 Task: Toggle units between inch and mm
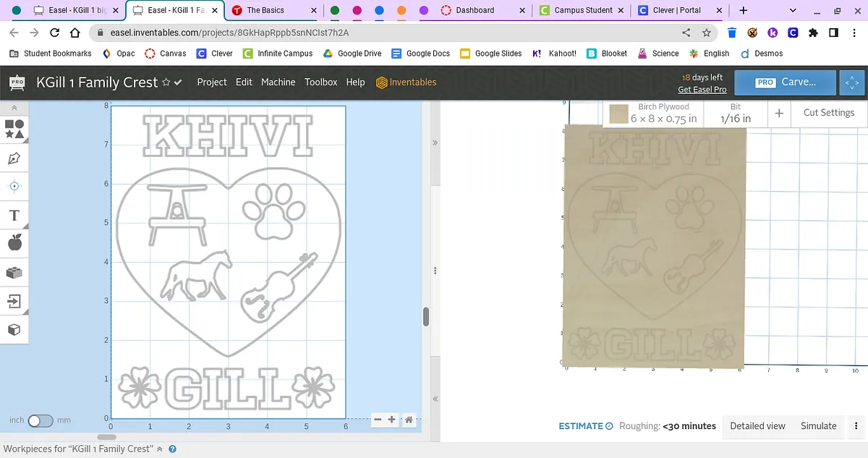(x=41, y=420)
